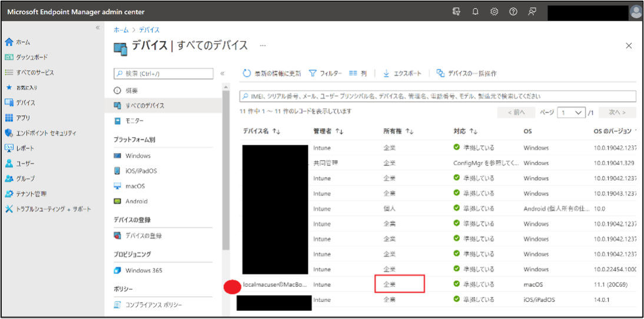
Task: Click OS version 14.0.1 cell
Action: [603, 300]
